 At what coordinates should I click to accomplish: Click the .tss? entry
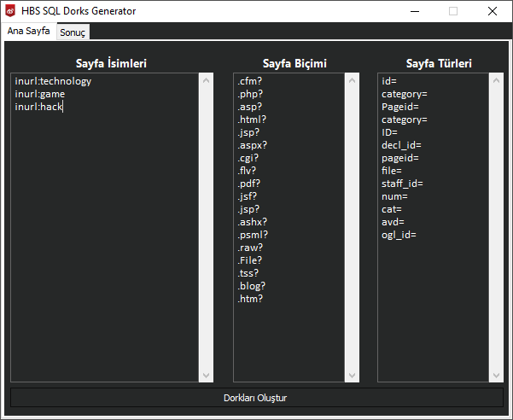click(x=248, y=273)
